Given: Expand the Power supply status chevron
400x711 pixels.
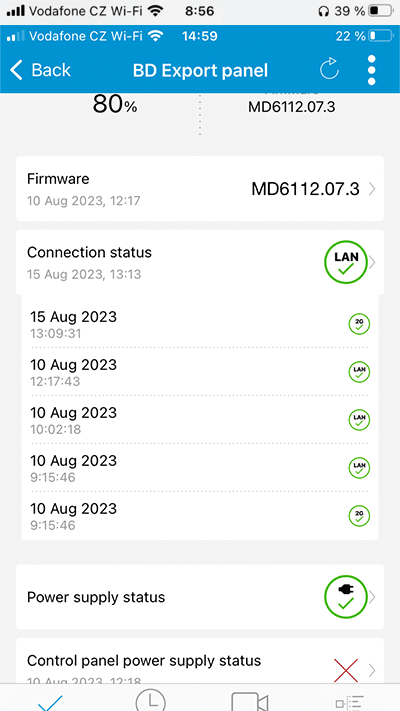Looking at the screenshot, I should [373, 597].
